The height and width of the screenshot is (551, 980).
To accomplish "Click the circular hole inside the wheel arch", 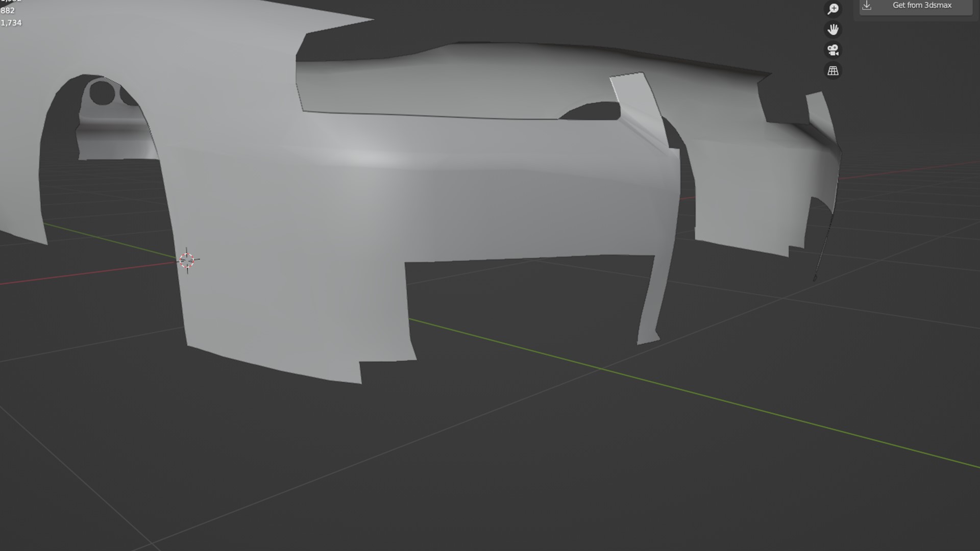I will pyautogui.click(x=102, y=94).
